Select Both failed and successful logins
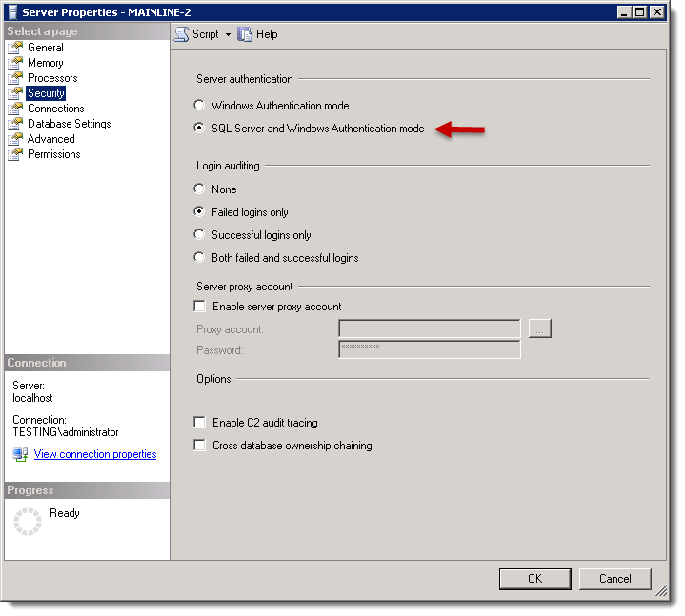 tap(199, 258)
